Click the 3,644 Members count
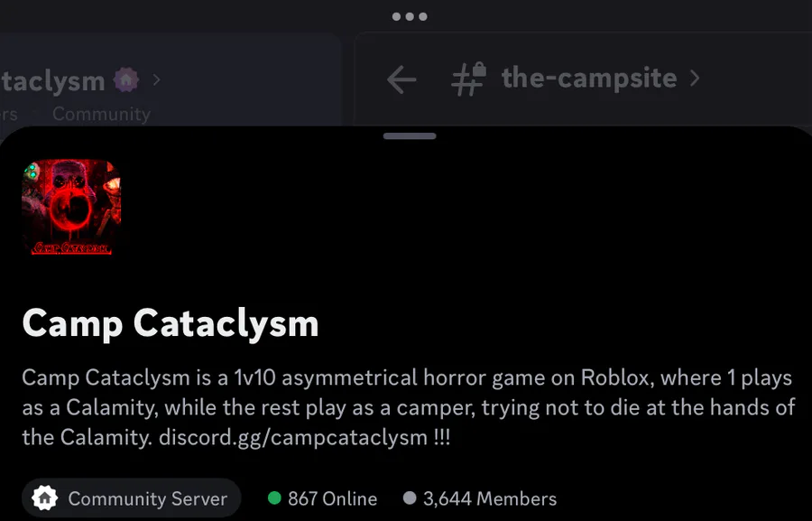The image size is (812, 521). (x=490, y=498)
